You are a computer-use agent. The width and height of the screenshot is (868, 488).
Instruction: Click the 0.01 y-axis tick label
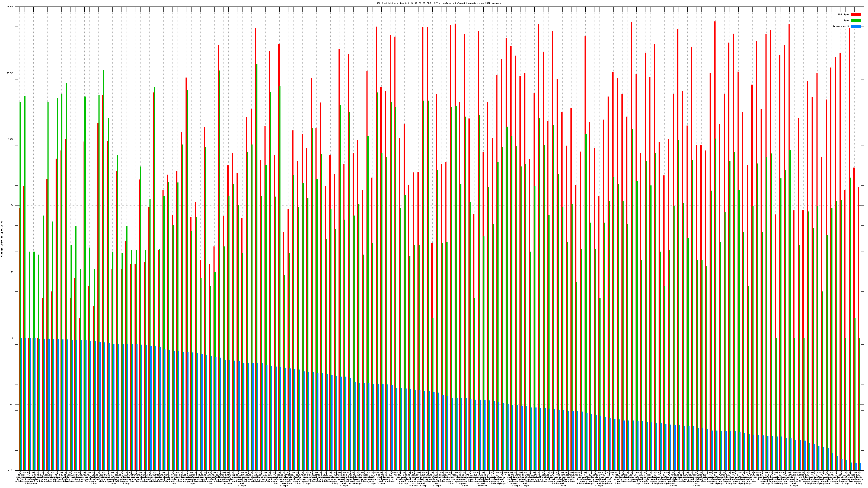click(11, 470)
